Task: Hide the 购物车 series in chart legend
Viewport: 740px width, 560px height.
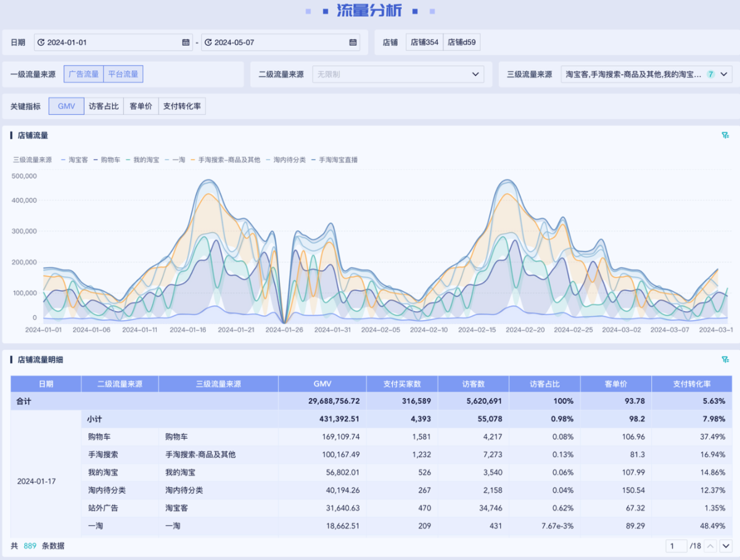Action: click(110, 160)
